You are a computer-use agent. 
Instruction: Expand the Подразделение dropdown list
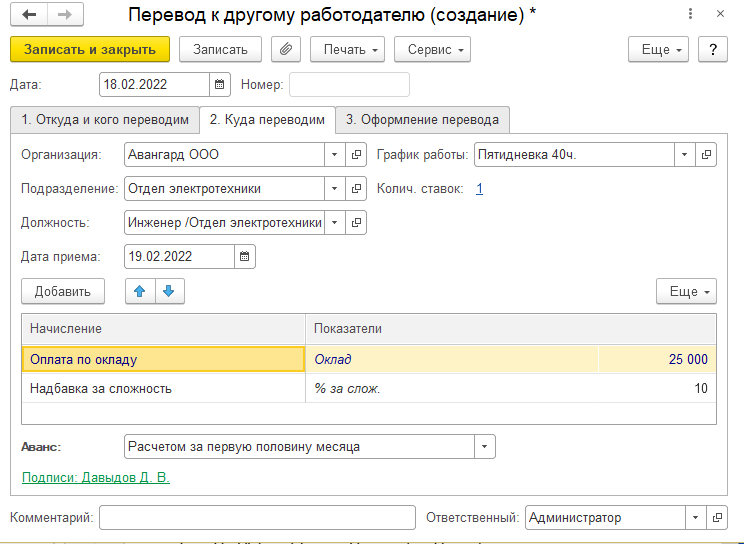[335, 188]
